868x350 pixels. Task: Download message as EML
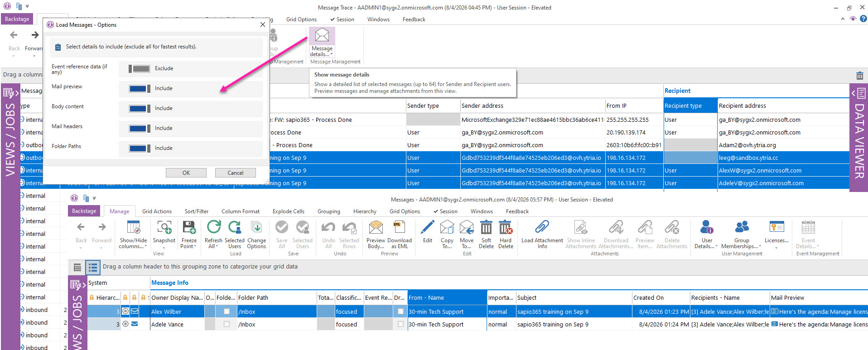coord(400,235)
